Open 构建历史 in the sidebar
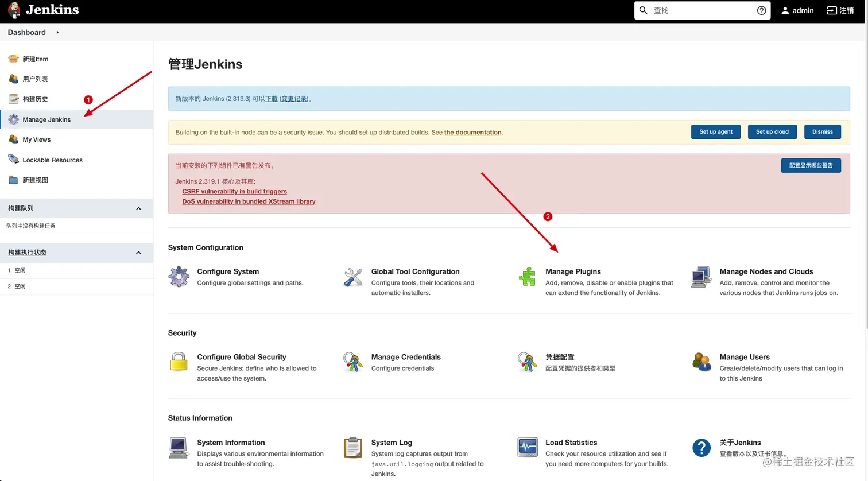The height and width of the screenshot is (481, 868). coord(36,99)
